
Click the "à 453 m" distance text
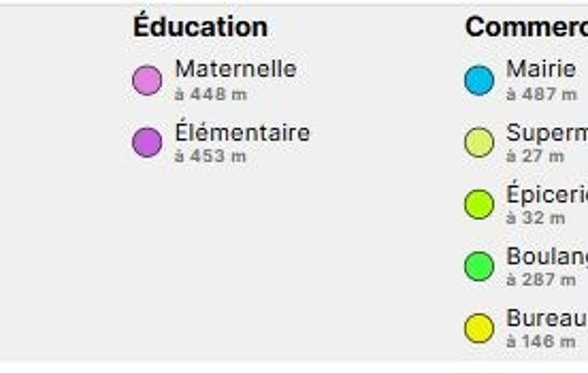pos(211,156)
